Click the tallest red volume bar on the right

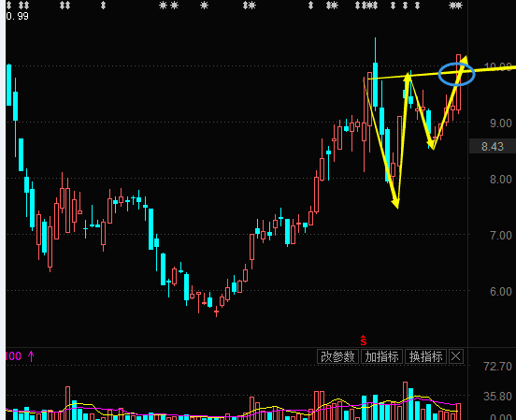tap(405, 400)
